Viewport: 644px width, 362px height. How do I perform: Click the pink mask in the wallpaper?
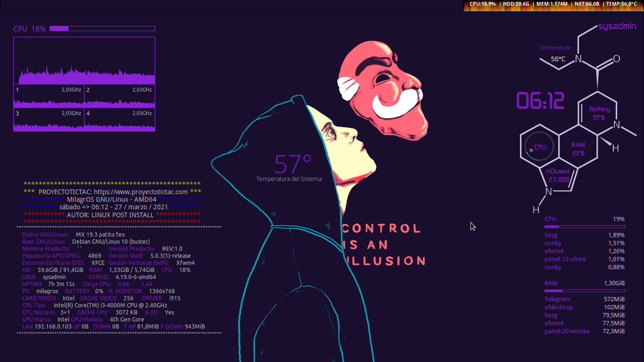pos(382,90)
